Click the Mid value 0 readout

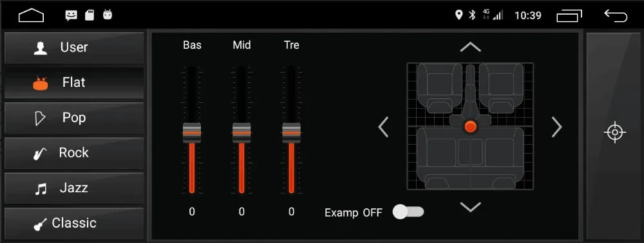pyautogui.click(x=241, y=212)
